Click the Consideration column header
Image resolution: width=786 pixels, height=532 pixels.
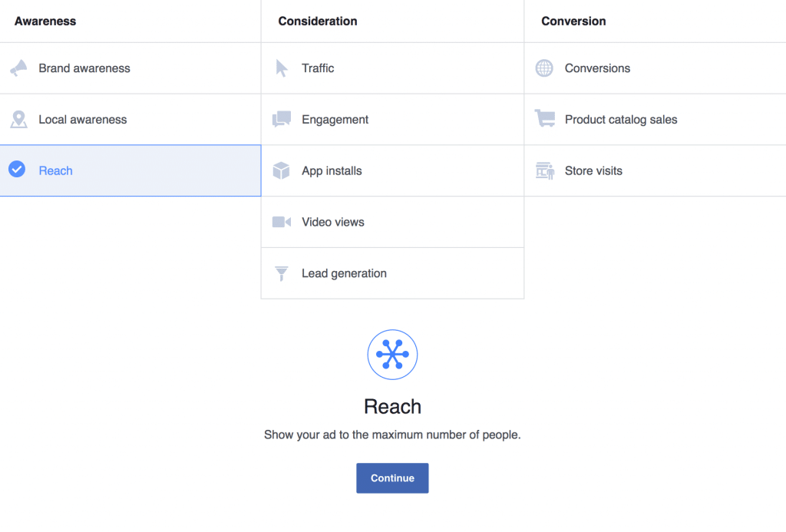click(x=318, y=21)
